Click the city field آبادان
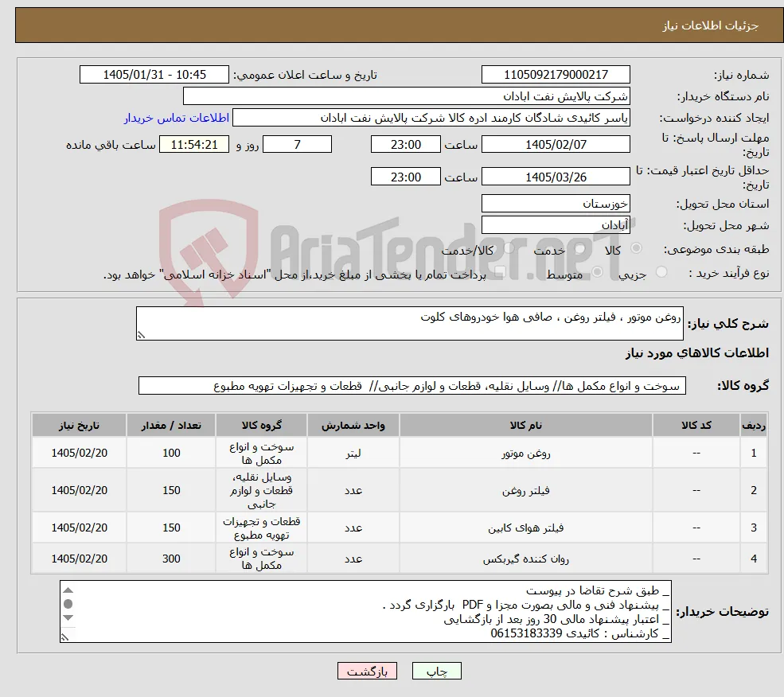 click(556, 225)
